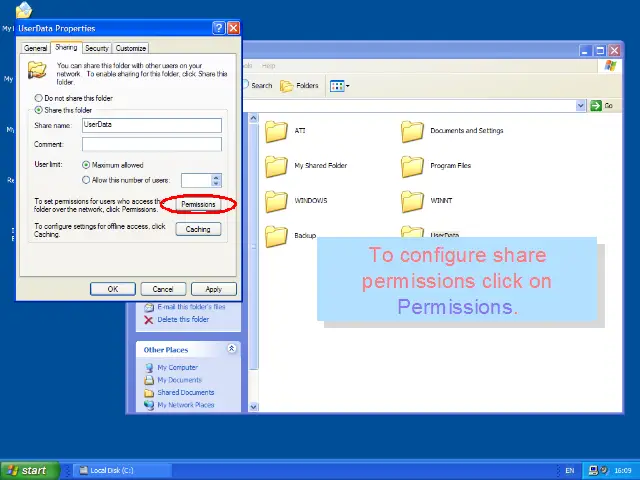
Task: Click in the Comment field
Action: pos(152,144)
